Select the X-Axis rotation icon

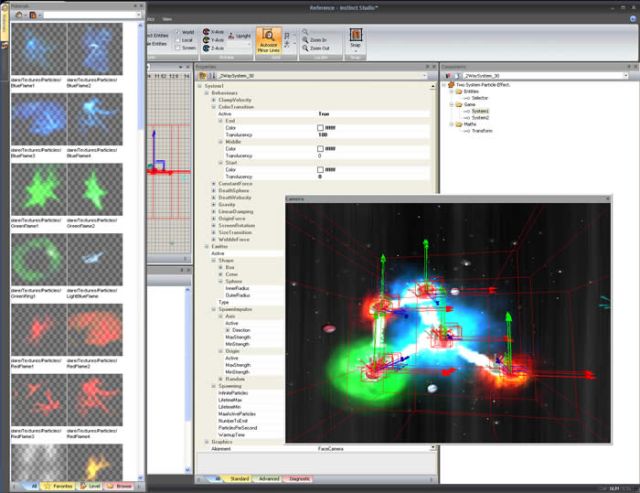pos(206,33)
